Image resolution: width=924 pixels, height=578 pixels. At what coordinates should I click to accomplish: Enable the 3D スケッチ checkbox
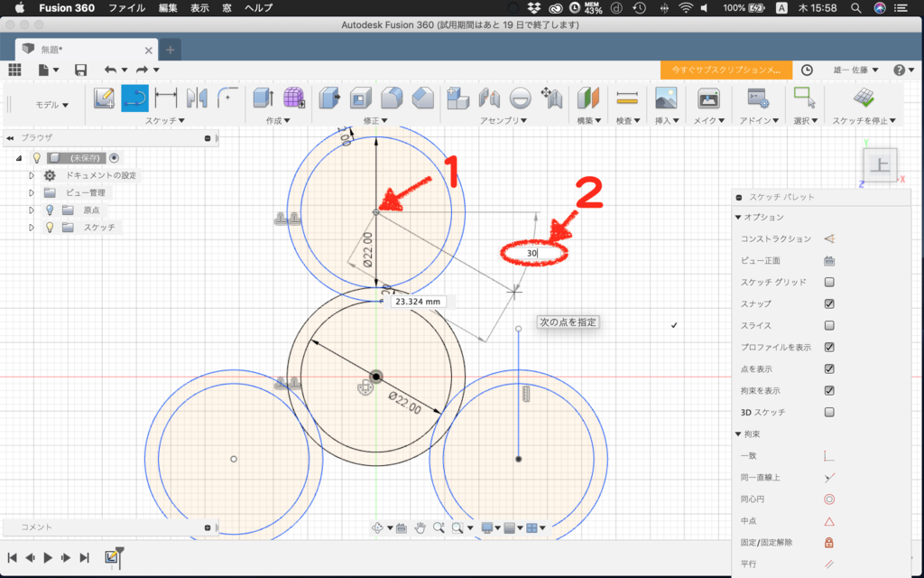pos(829,412)
